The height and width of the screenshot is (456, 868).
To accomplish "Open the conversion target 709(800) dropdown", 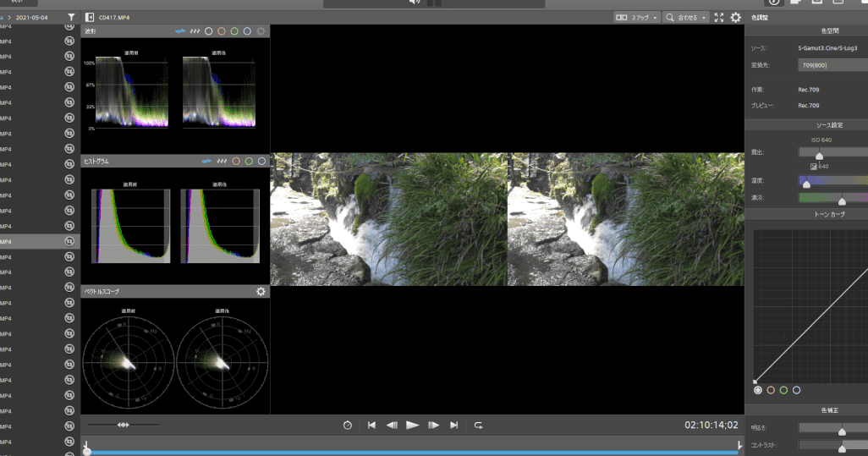I will point(832,64).
